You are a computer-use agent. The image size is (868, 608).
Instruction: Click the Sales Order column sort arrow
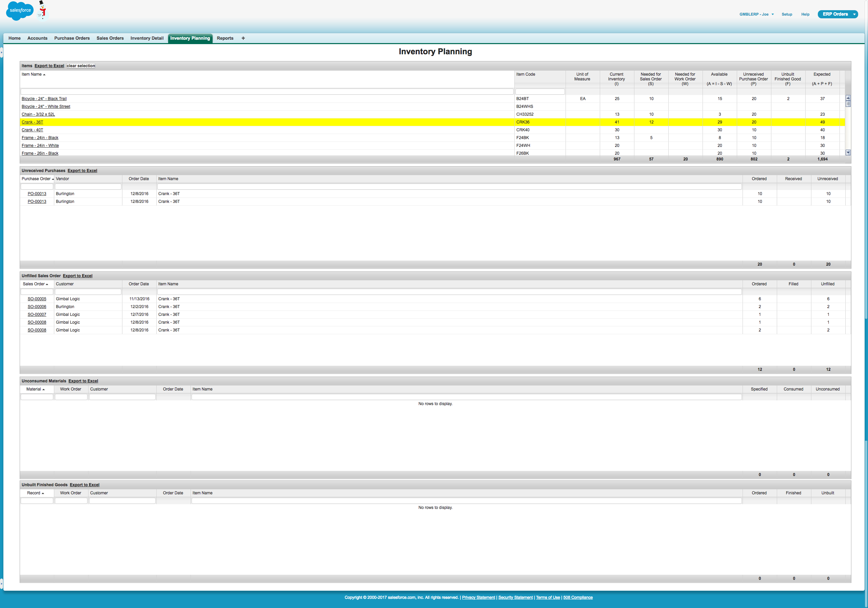47,284
